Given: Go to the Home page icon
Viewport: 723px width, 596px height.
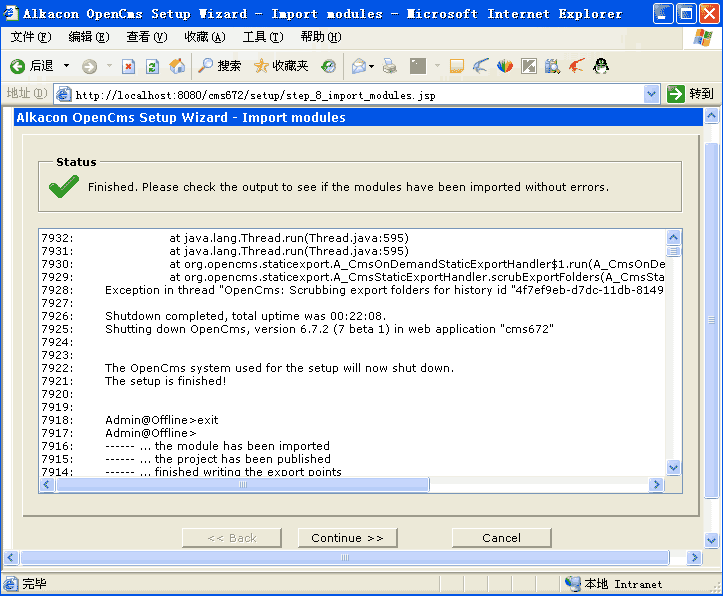Looking at the screenshot, I should point(177,66).
